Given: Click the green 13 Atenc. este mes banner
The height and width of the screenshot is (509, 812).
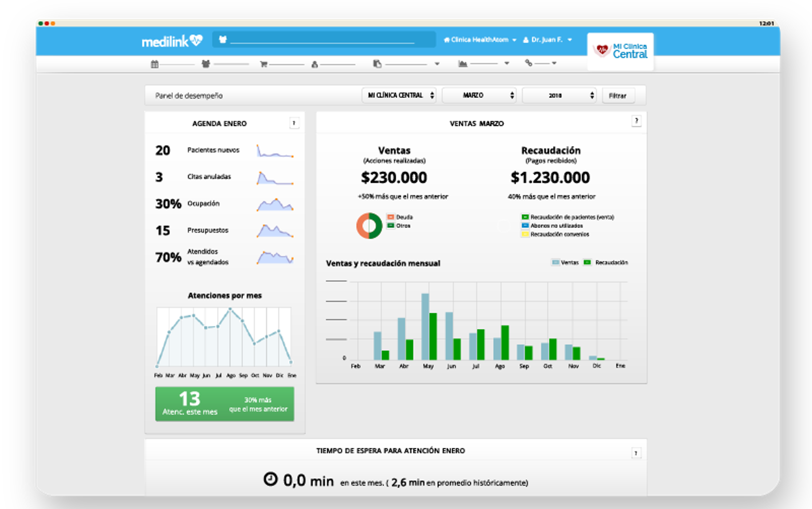Looking at the screenshot, I should [x=225, y=404].
